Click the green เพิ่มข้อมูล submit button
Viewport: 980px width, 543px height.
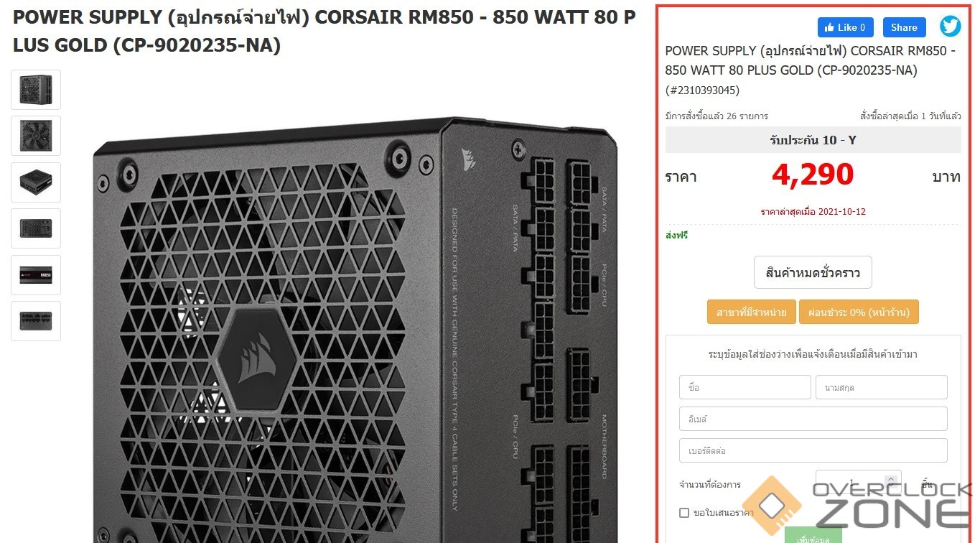point(813,537)
